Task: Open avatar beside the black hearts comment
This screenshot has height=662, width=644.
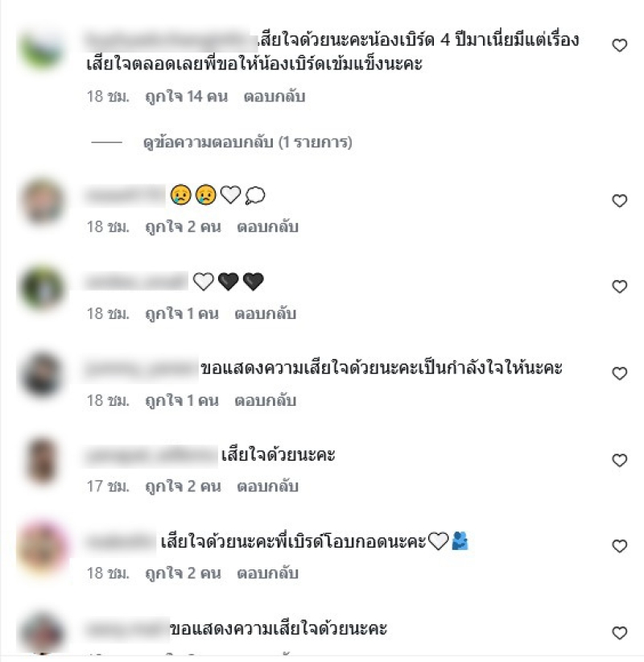Action: click(42, 287)
